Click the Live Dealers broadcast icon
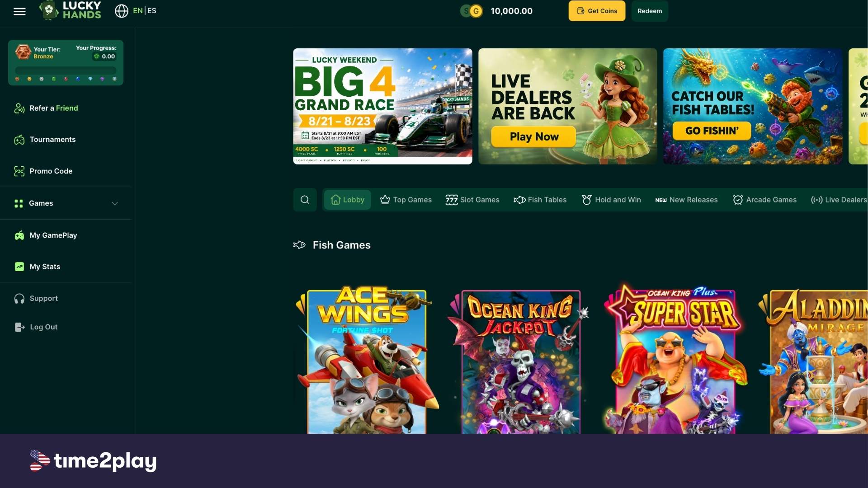 click(x=816, y=200)
